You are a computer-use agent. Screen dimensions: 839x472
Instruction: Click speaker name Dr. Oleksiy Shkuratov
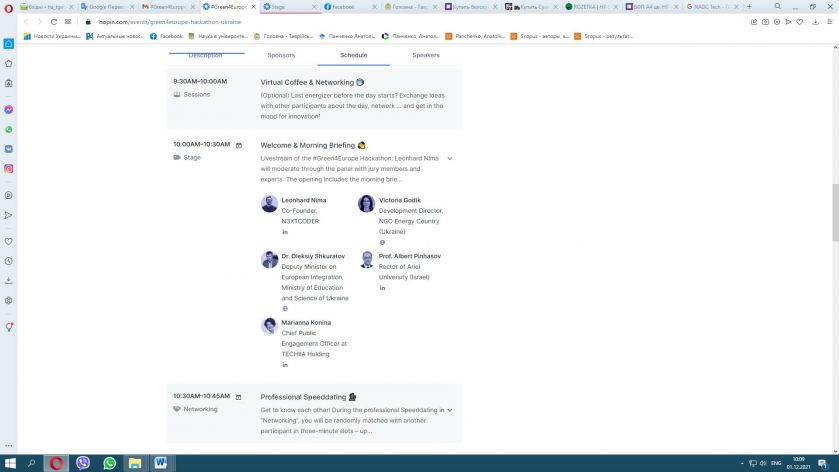pyautogui.click(x=313, y=256)
